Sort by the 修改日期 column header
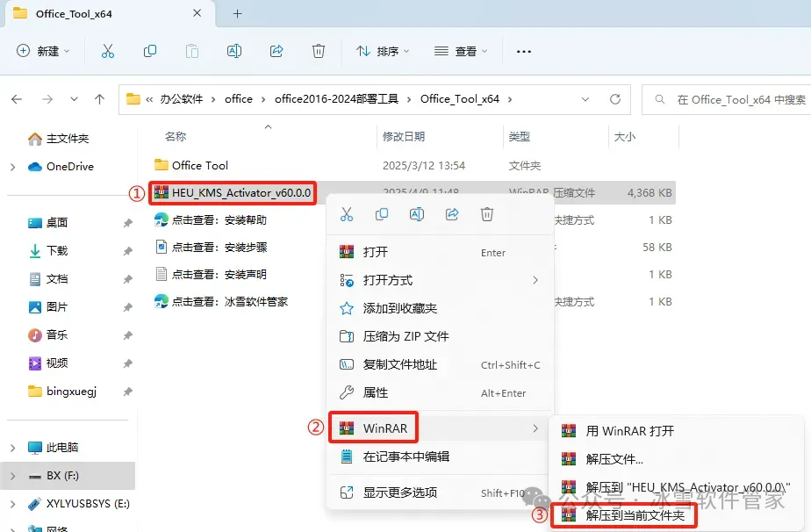The height and width of the screenshot is (532, 811). point(404,137)
